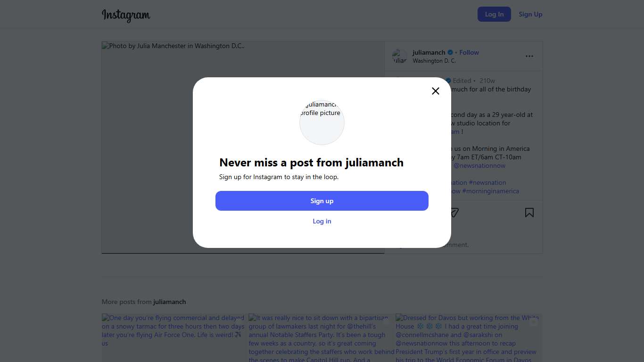644x362 pixels.
Task: Click the Sign Up link in header
Action: click(530, 14)
